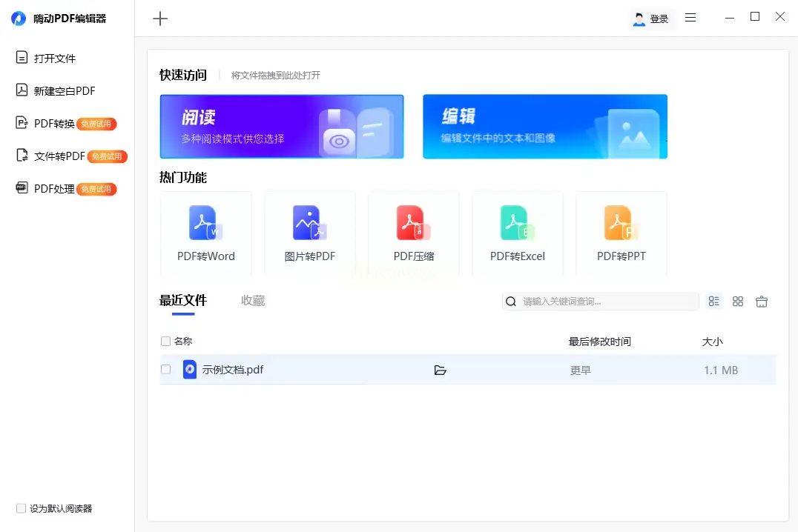Switch to grid view of recent files
798x532 pixels.
pos(737,302)
